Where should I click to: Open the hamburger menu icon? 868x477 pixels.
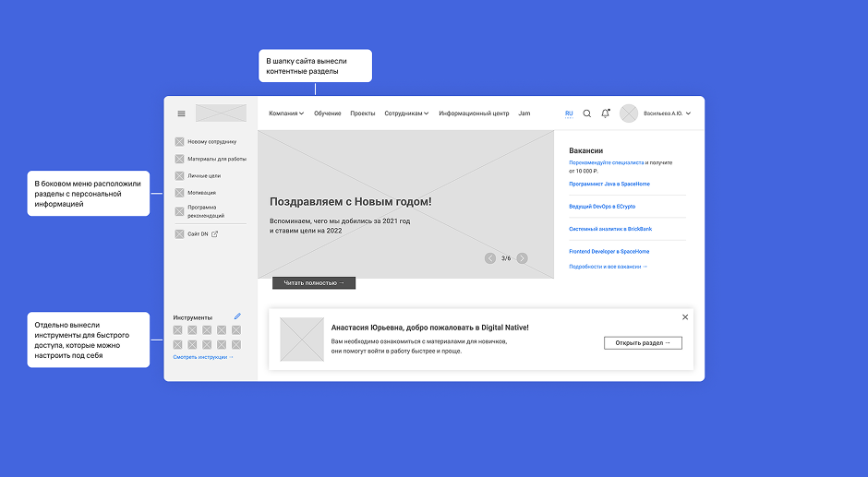pos(181,113)
